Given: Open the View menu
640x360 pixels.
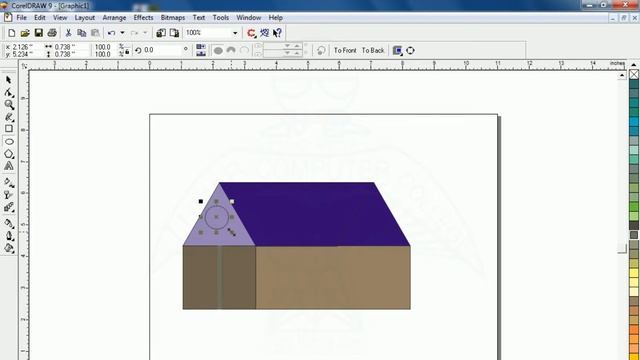Looking at the screenshot, I should click(60, 18).
